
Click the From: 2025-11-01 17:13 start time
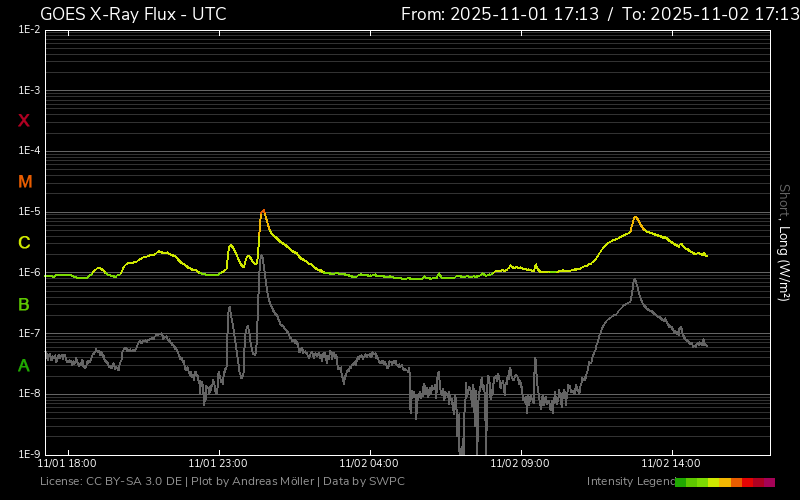point(500,14)
